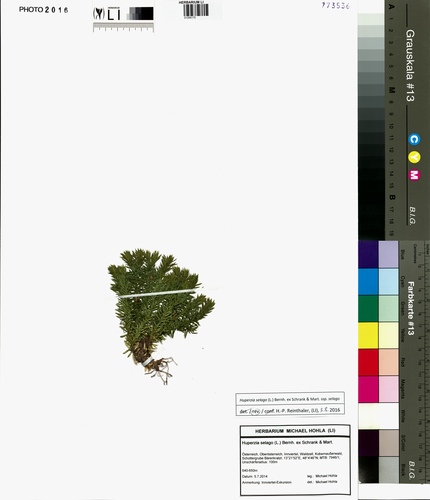Click the PHOTO 2016 text

point(44,10)
